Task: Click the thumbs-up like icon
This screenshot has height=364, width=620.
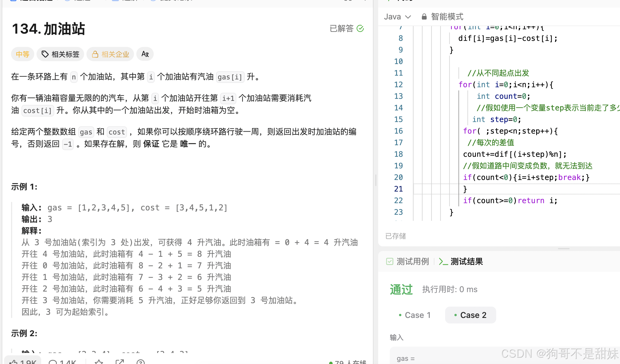Action: tap(14, 362)
